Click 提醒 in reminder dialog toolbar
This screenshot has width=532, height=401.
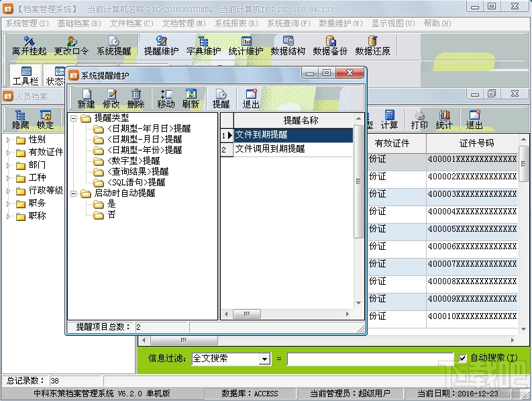221,99
